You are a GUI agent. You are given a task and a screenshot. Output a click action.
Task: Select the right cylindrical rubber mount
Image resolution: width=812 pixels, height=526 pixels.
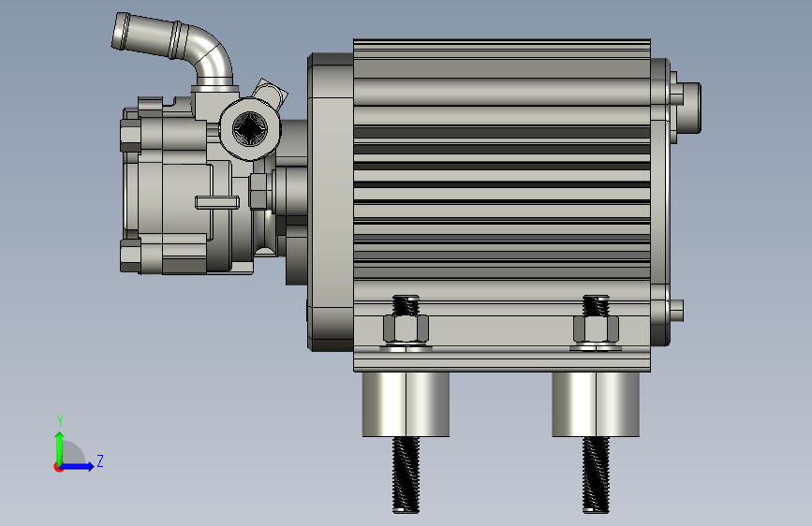pos(596,404)
